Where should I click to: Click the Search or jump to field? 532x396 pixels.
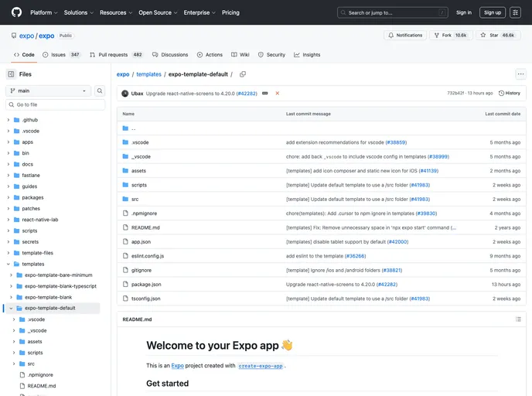click(x=393, y=12)
